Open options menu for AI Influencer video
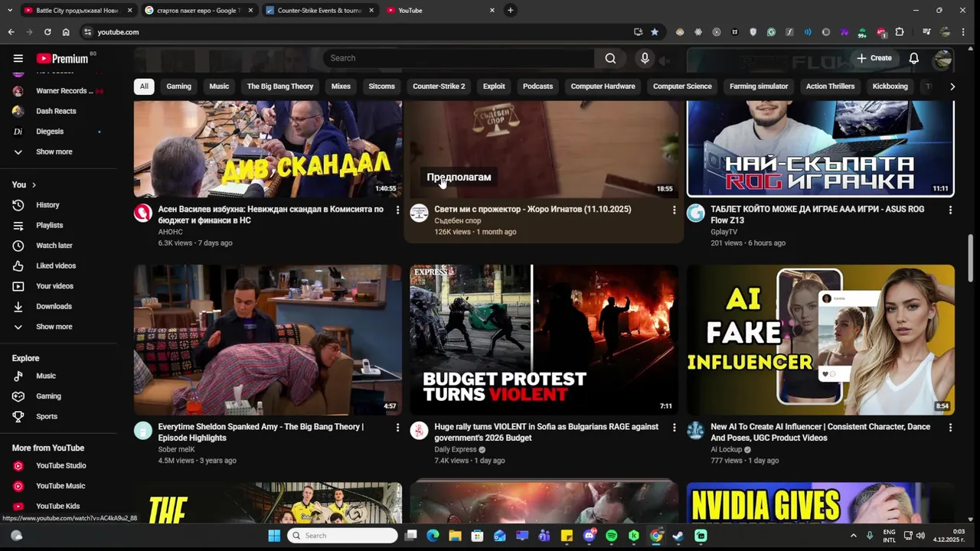The image size is (980, 551). coord(950,427)
